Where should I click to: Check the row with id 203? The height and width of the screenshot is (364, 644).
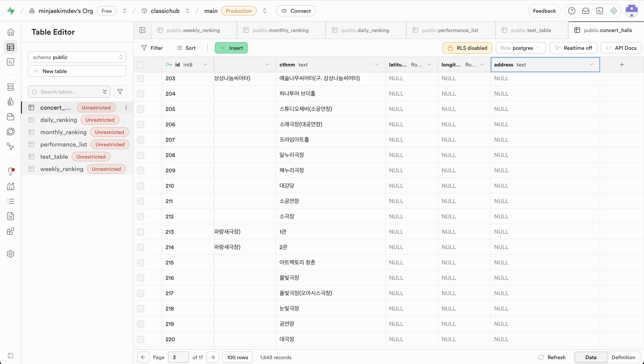(141, 78)
